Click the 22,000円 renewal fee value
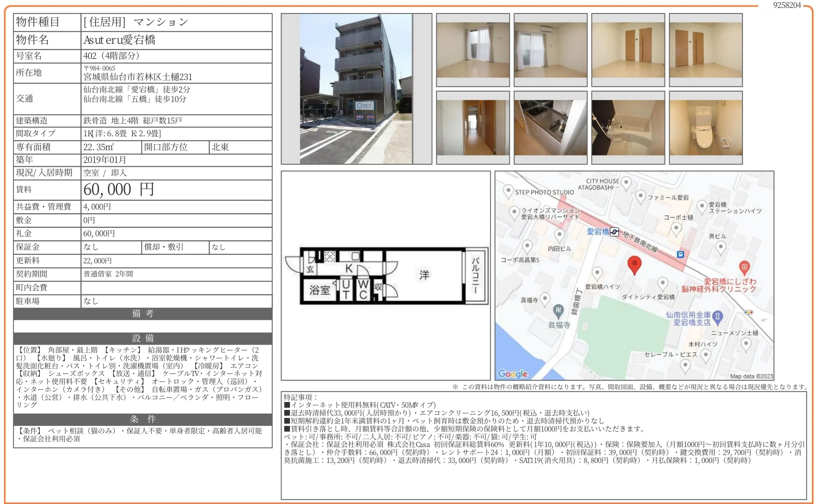819x504 pixels. (98, 261)
